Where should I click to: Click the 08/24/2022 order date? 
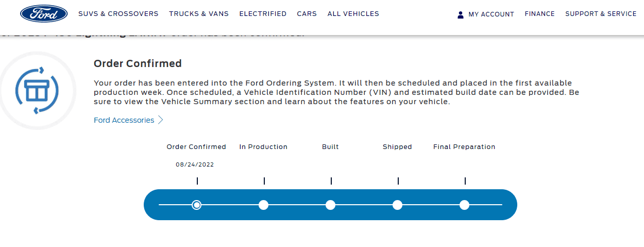point(195,165)
